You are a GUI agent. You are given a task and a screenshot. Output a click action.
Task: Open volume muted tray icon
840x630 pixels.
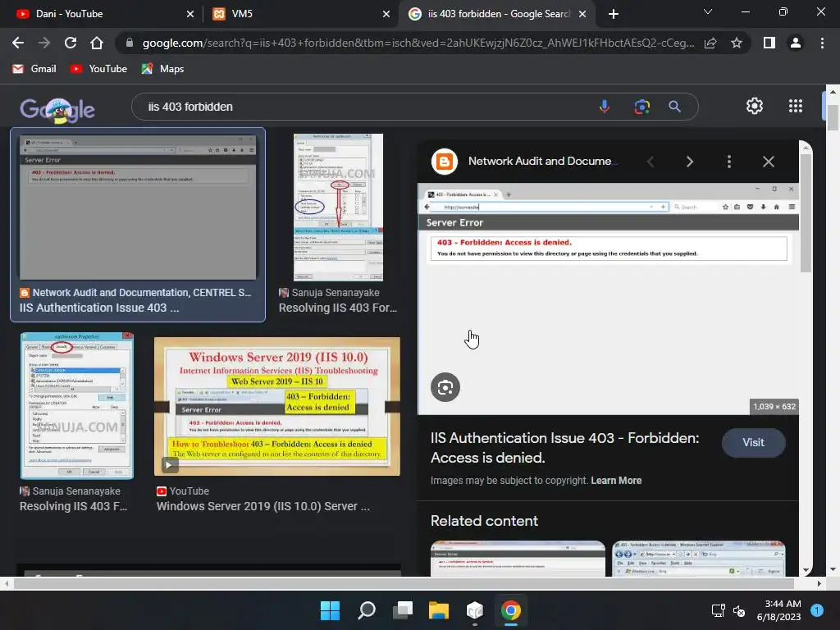click(739, 610)
